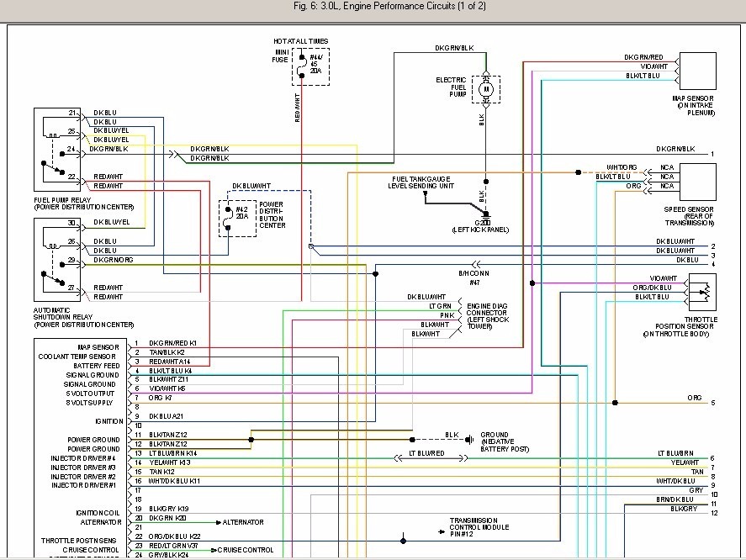Screen dimensions: 746x560
Task: Click the 'ALTERNATOR' arrow destination label
Action: (x=243, y=522)
